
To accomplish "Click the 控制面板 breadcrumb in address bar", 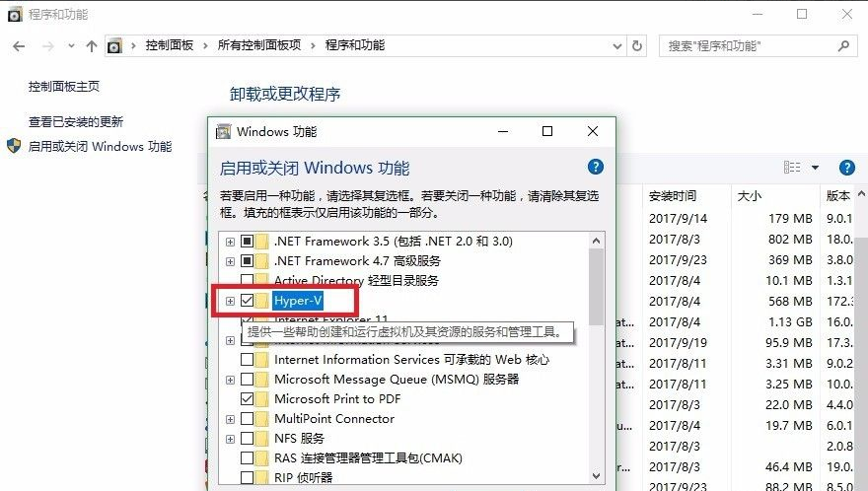I will (170, 45).
